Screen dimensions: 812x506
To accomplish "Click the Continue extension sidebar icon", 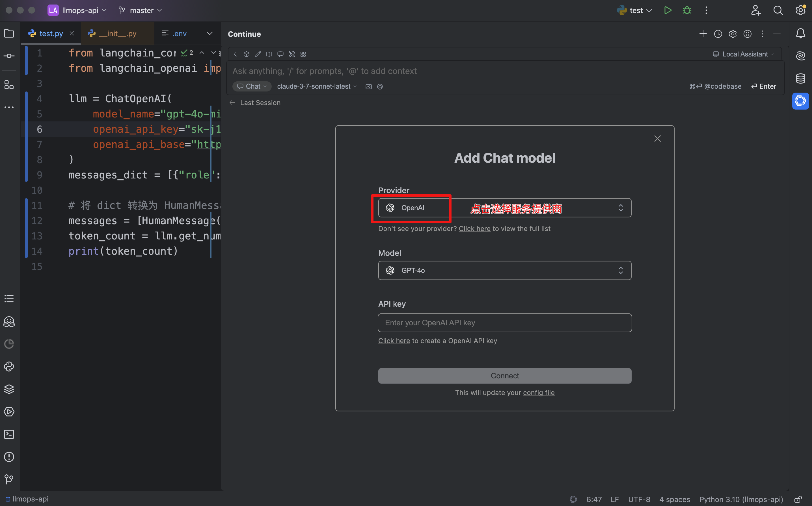I will click(x=800, y=101).
